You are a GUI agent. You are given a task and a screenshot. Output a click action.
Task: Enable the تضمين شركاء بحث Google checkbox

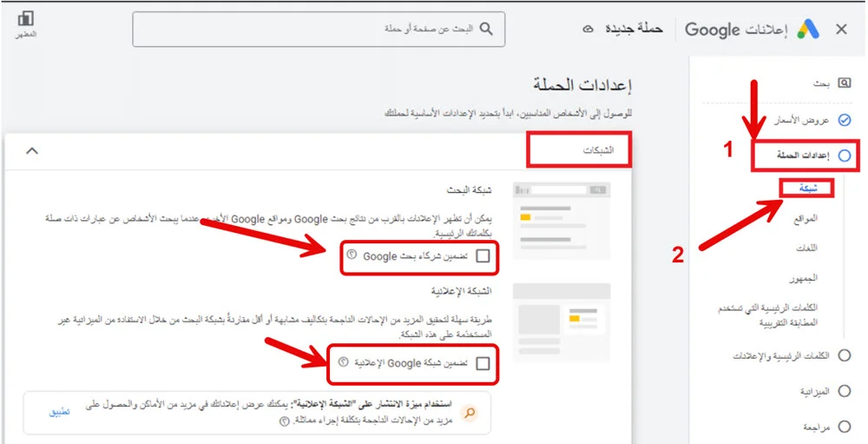(483, 255)
